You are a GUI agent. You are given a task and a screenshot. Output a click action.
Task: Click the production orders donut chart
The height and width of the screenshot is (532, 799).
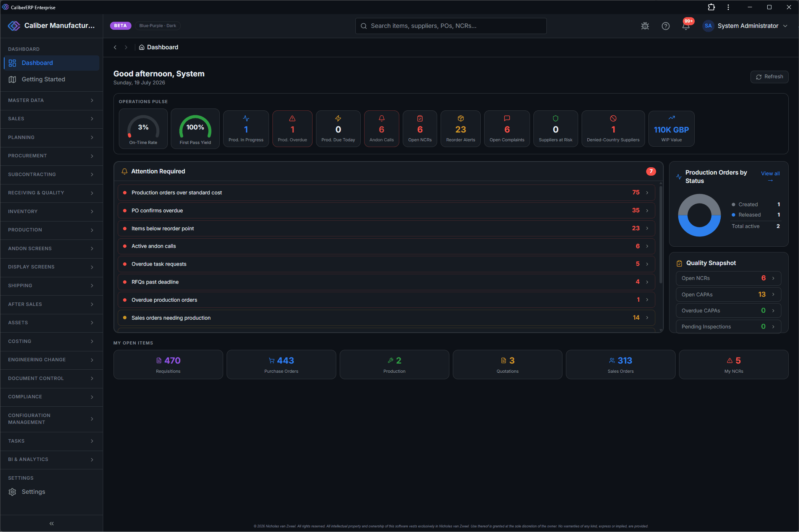[699, 215]
